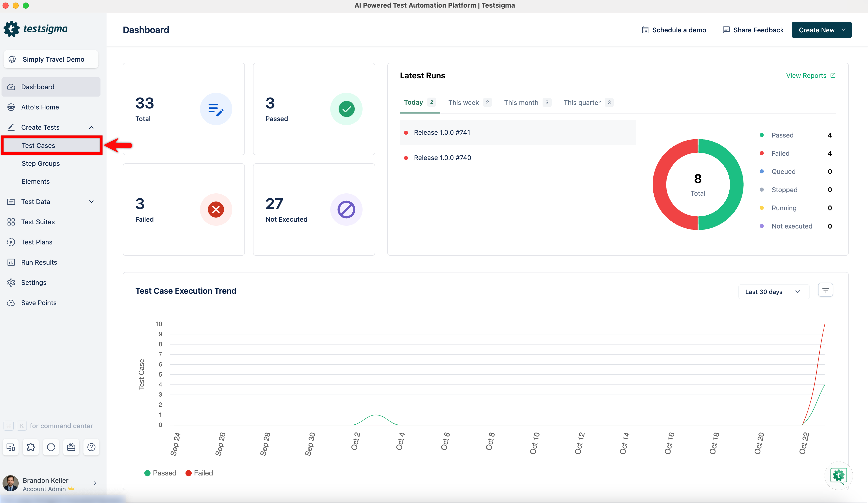Click the help question mark icon

pyautogui.click(x=91, y=447)
